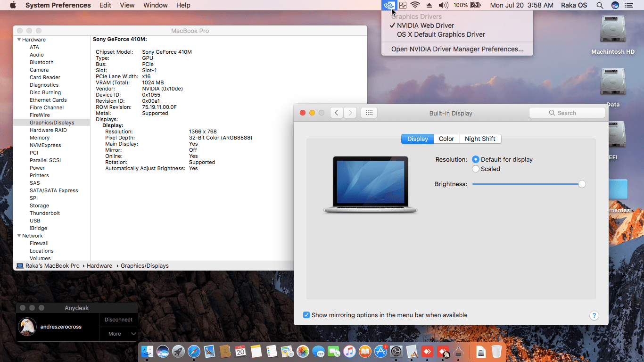Image resolution: width=644 pixels, height=362 pixels.
Task: Go forward in the Built-in Display window
Action: [x=350, y=113]
